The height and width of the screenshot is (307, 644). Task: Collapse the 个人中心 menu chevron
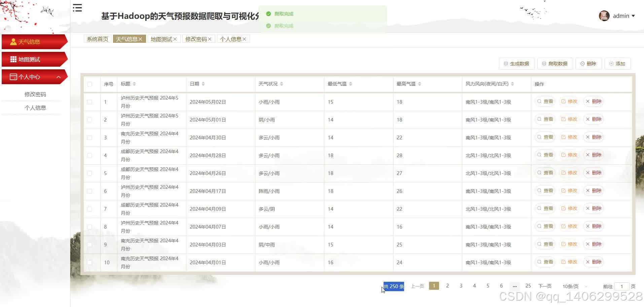pyautogui.click(x=59, y=77)
